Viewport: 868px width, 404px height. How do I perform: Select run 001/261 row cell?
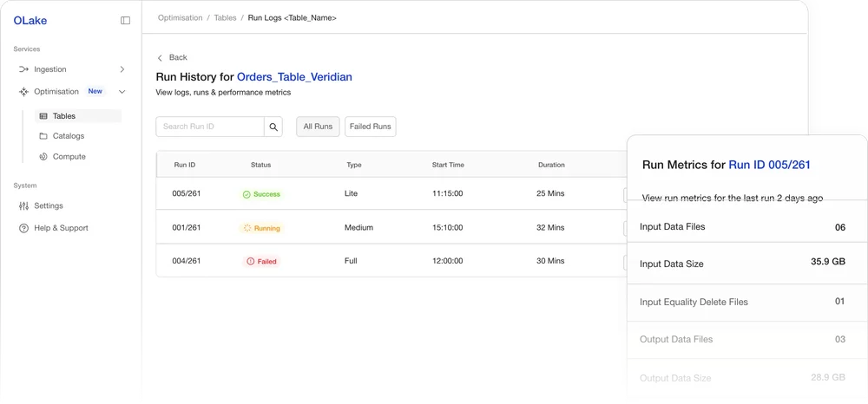[x=186, y=228]
